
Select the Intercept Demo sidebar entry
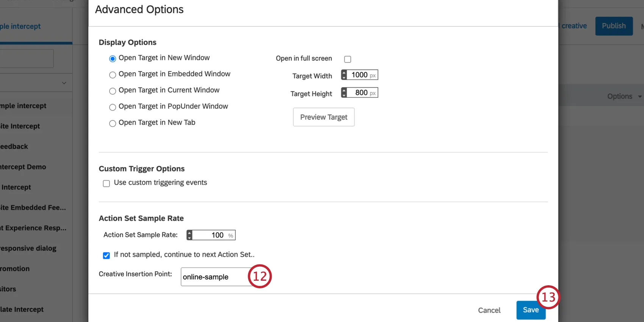(23, 167)
